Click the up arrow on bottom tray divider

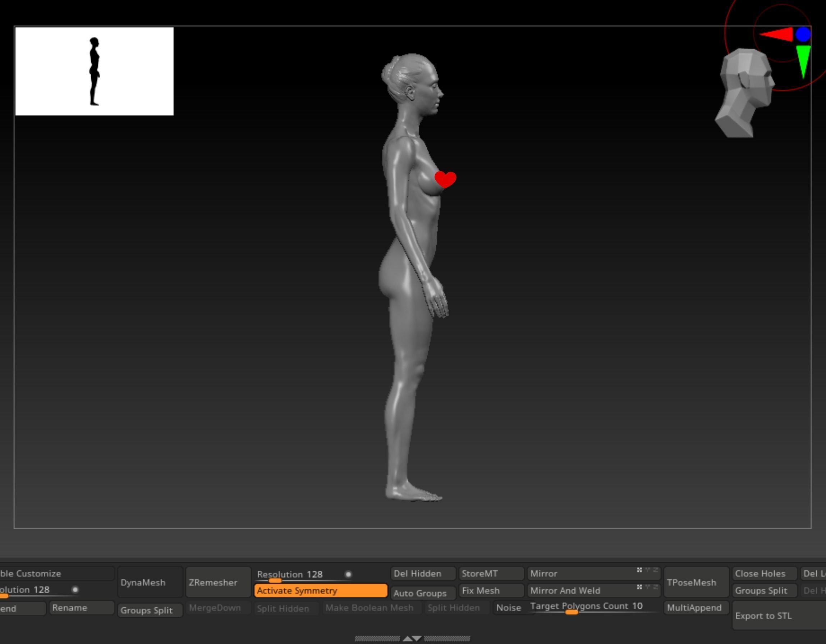(x=407, y=638)
